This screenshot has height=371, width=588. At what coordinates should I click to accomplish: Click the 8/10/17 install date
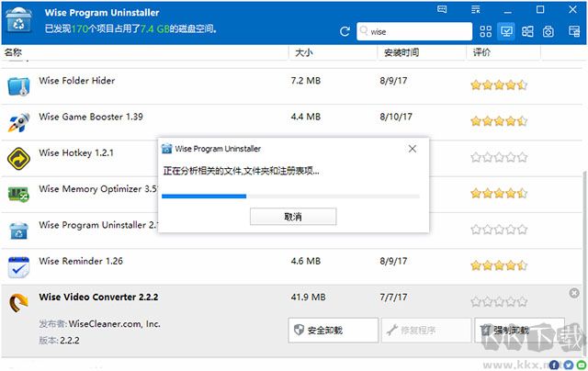tap(396, 117)
